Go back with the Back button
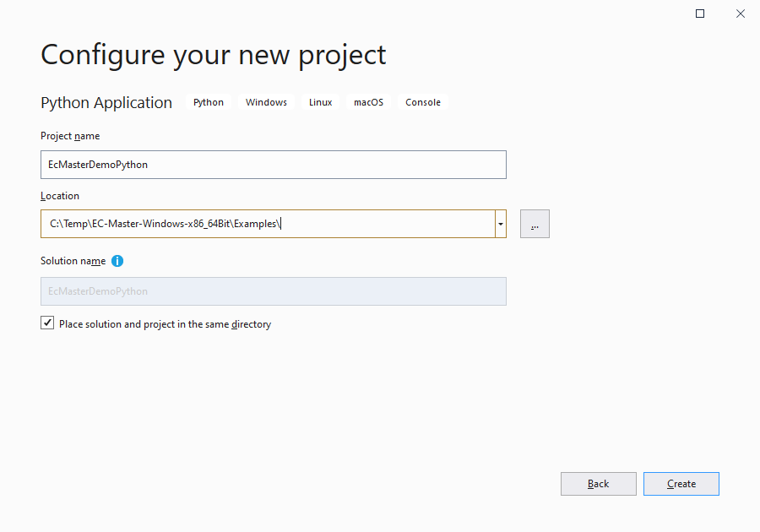760x532 pixels. point(598,484)
